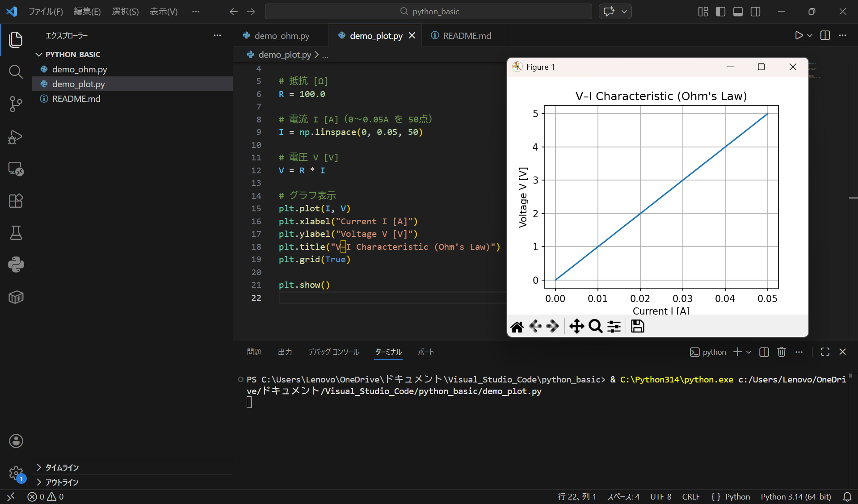Run the Python file with the play button

pyautogui.click(x=799, y=35)
